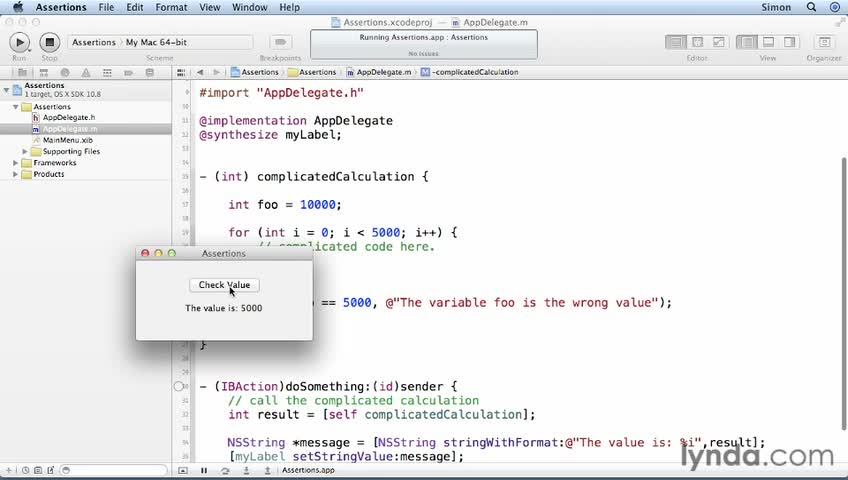Show the Symbol navigator
Viewport: 848px width, 480px height.
[44, 72]
